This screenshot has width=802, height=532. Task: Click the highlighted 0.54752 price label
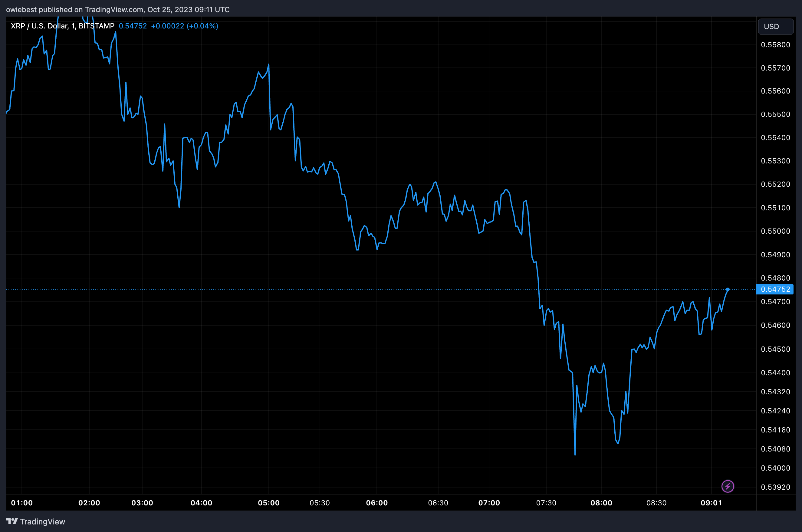(x=775, y=289)
